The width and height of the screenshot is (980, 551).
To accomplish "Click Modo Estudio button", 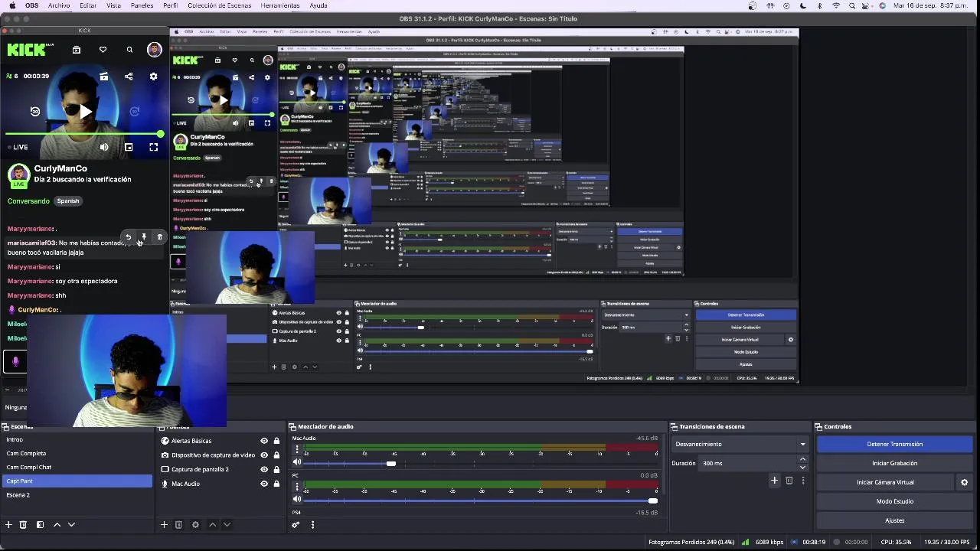I will (894, 501).
